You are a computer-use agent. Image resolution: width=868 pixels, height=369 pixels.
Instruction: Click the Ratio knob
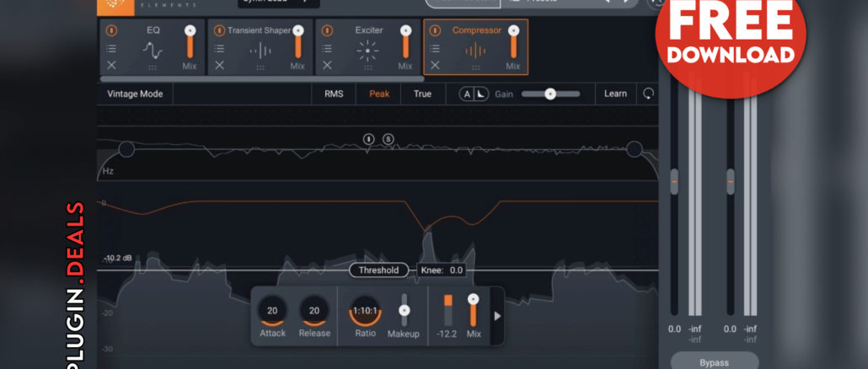pos(365,311)
